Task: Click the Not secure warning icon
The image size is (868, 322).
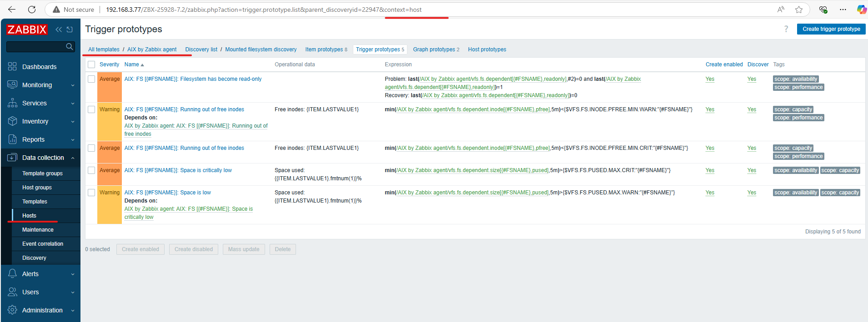Action: pyautogui.click(x=56, y=10)
